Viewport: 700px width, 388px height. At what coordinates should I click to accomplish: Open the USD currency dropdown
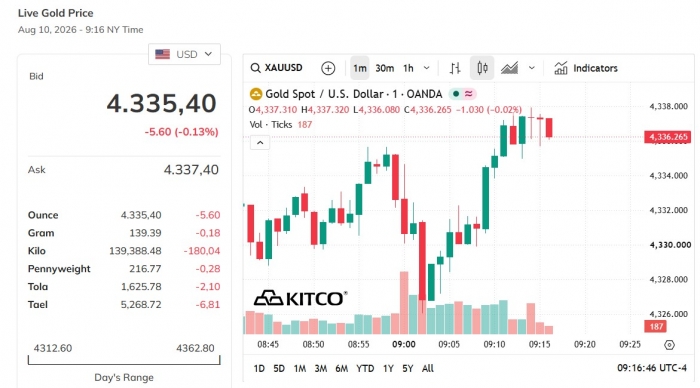[184, 54]
